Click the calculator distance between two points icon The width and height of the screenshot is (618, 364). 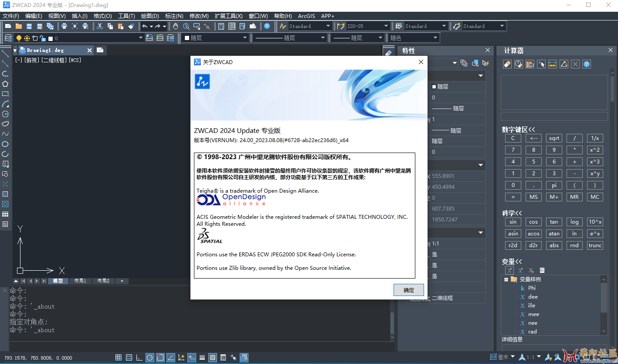(552, 64)
